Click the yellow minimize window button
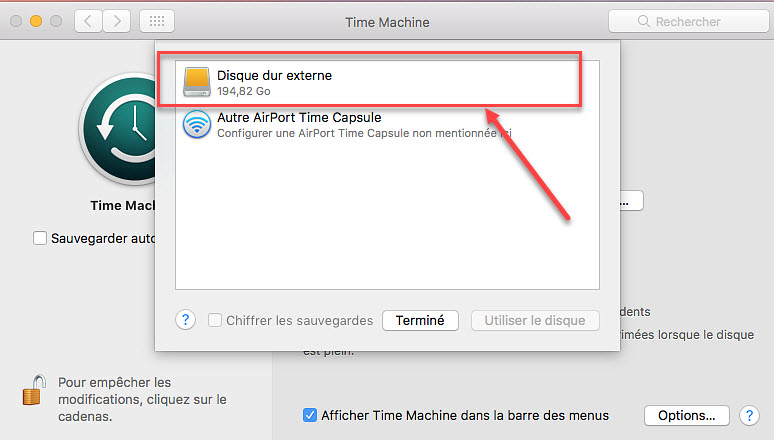774x440 pixels. tap(35, 21)
